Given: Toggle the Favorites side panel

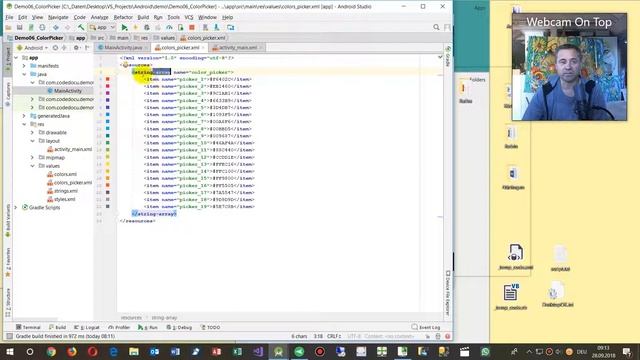Looking at the screenshot, I should (x=8, y=262).
